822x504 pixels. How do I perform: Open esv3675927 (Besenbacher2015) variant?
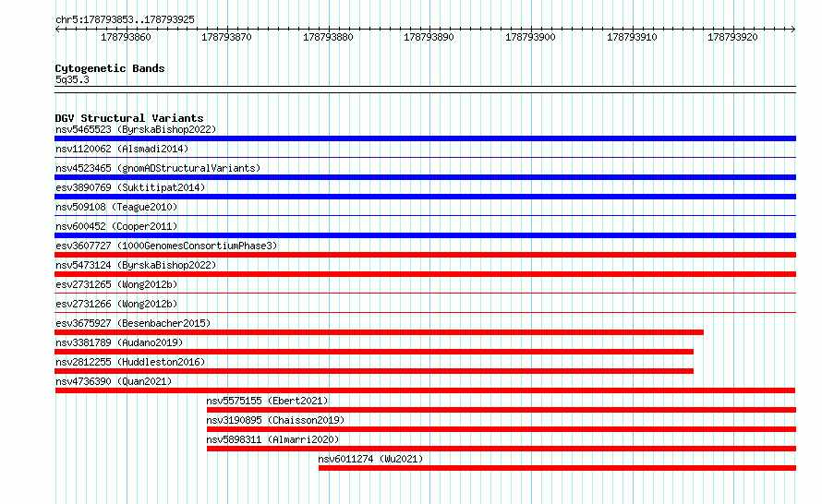(133, 323)
